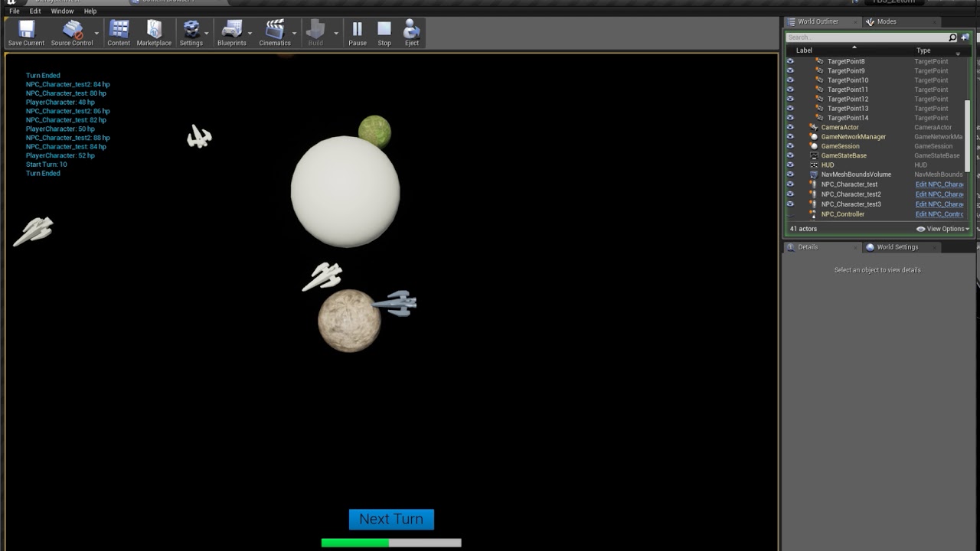The width and height of the screenshot is (980, 551).
Task: Click the green turn progress bar
Action: pyautogui.click(x=391, y=543)
